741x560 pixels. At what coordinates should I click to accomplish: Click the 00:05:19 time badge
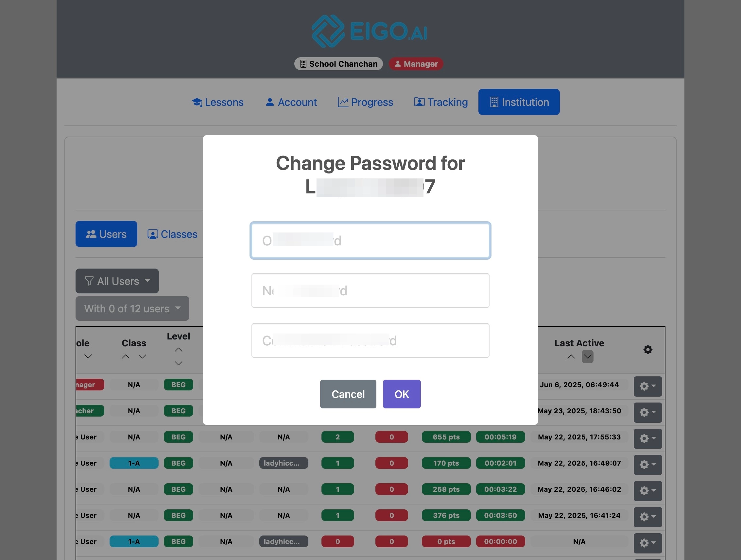click(500, 437)
